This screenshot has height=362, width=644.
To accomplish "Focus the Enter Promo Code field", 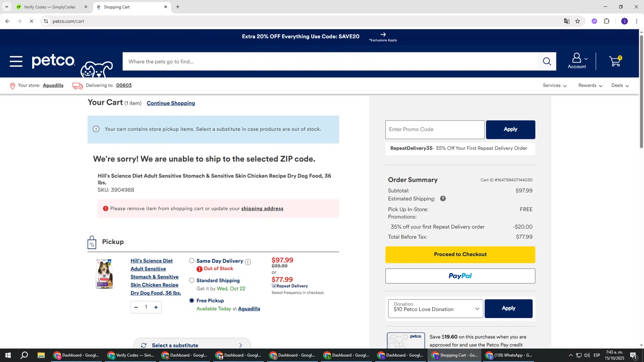I will [435, 130].
